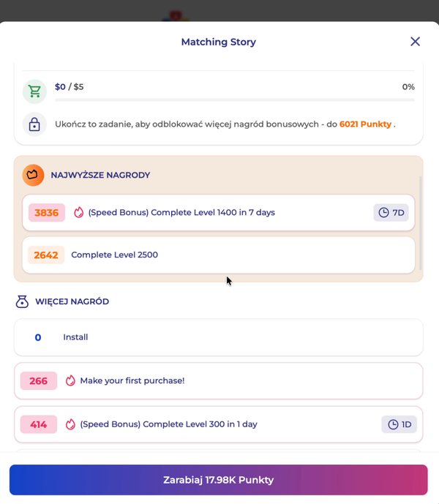Open the Make your first purchase task
Screen dimensions: 439x504
point(218,381)
